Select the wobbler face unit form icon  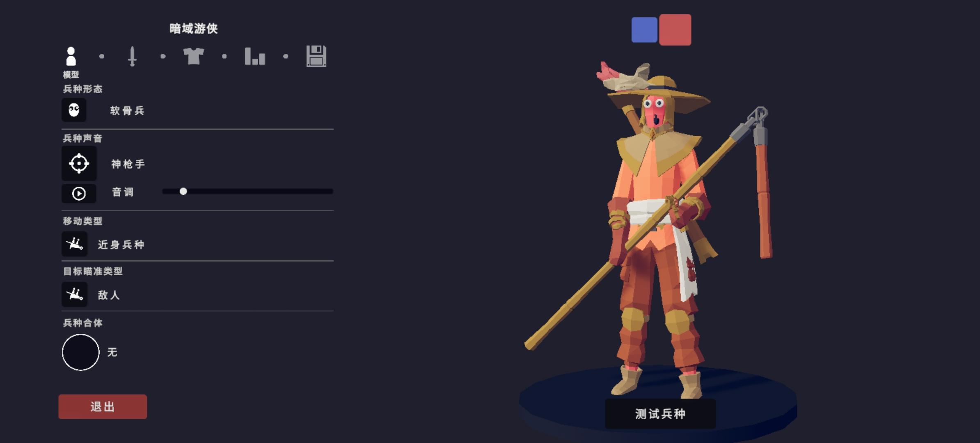[74, 110]
